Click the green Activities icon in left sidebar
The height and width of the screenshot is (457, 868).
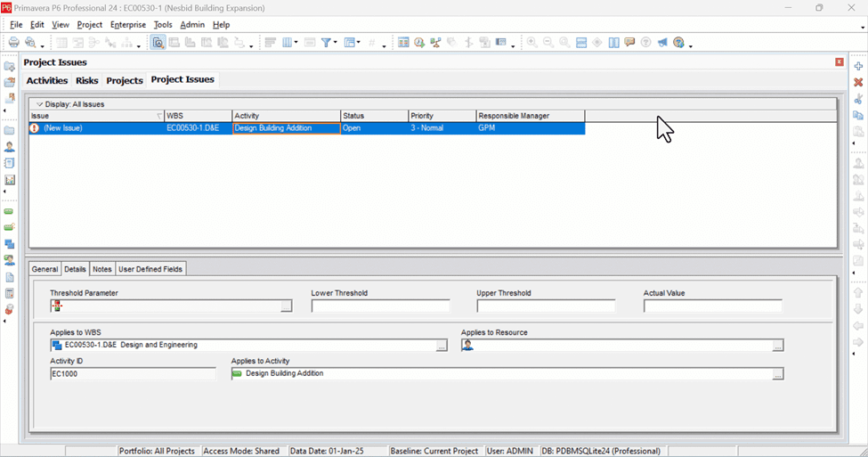[10, 212]
